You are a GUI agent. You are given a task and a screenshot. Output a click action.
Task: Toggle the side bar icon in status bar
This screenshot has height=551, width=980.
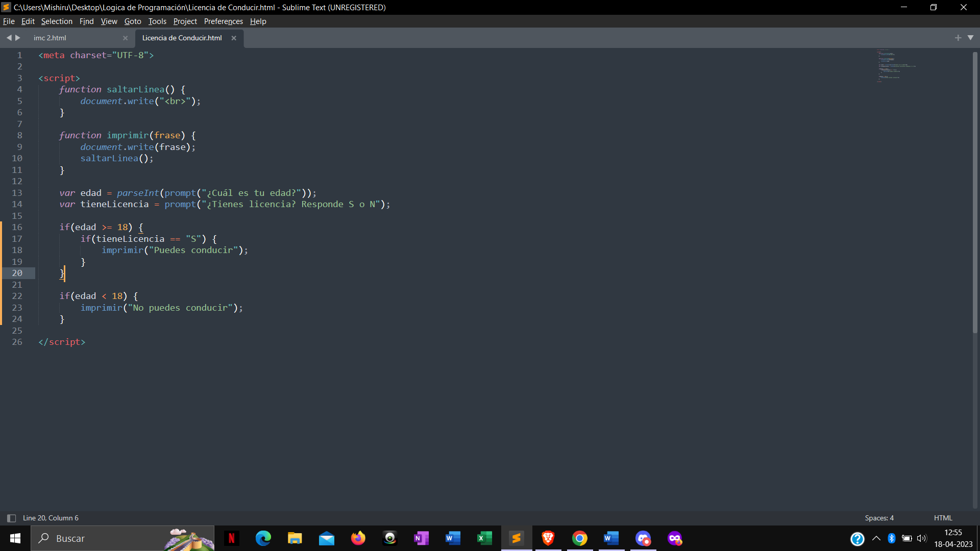(x=11, y=518)
